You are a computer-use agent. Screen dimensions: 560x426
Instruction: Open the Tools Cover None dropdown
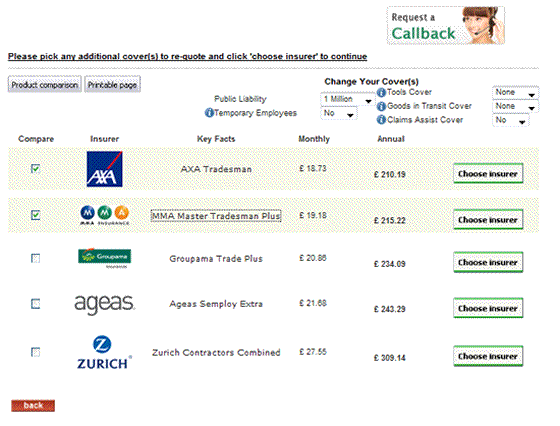click(x=515, y=92)
